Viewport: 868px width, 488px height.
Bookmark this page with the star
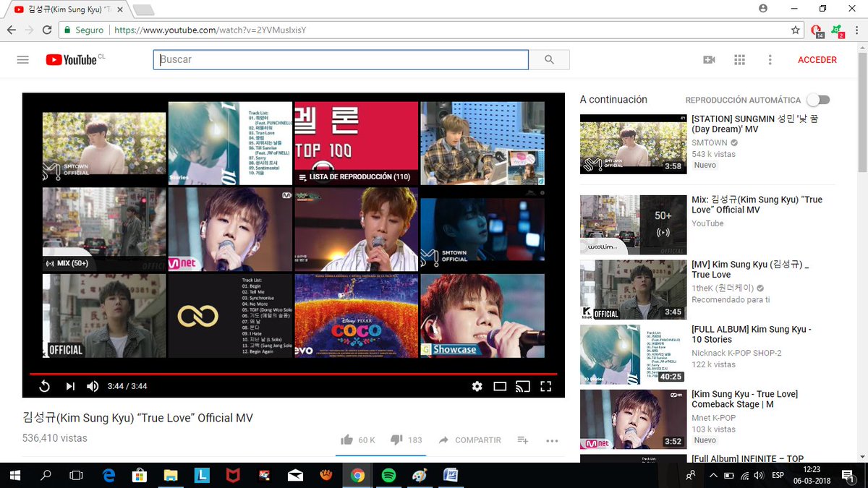[796, 30]
